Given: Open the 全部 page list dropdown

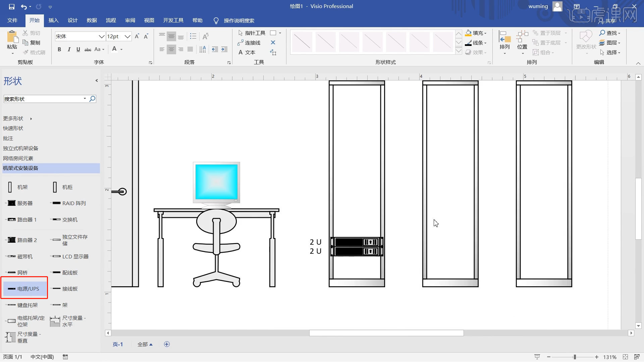Looking at the screenshot, I should pos(145,344).
